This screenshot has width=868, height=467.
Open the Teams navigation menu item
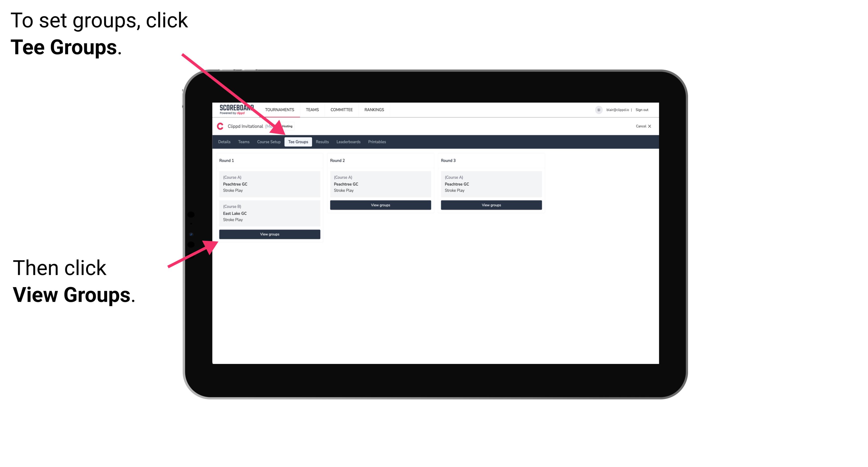point(242,142)
